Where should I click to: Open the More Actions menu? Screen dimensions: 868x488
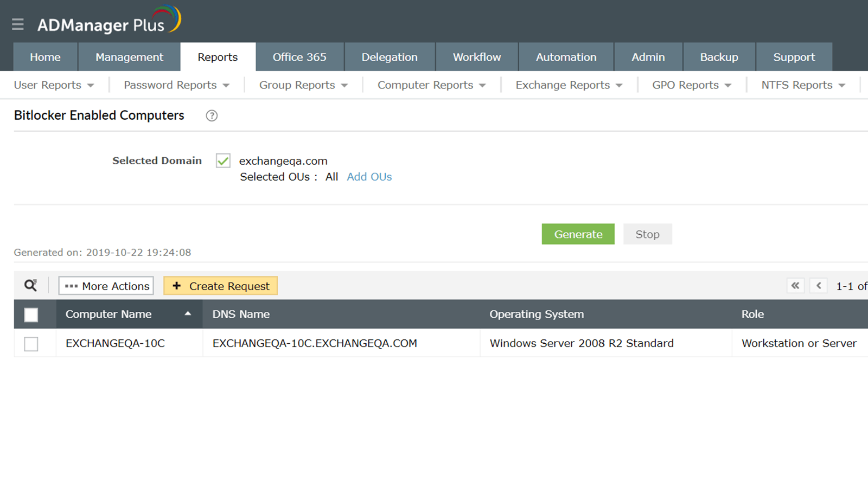click(106, 286)
